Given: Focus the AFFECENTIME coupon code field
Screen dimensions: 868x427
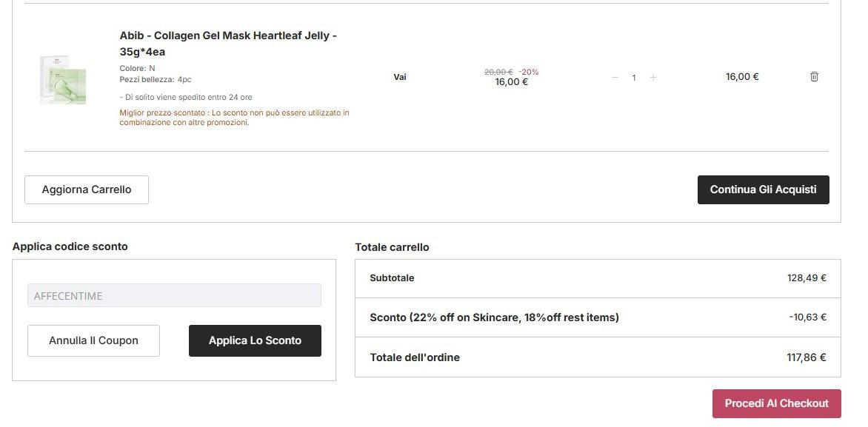Looking at the screenshot, I should click(x=174, y=295).
